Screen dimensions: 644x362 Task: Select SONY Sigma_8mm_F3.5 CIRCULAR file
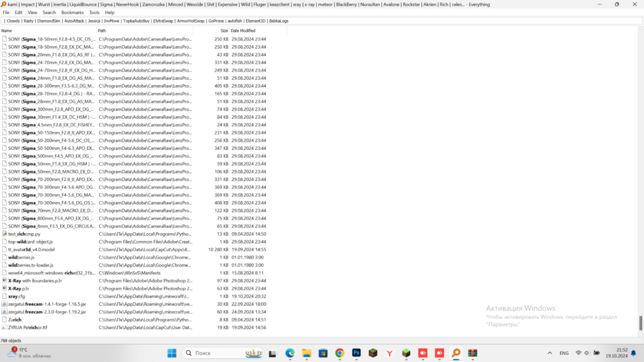(x=52, y=226)
